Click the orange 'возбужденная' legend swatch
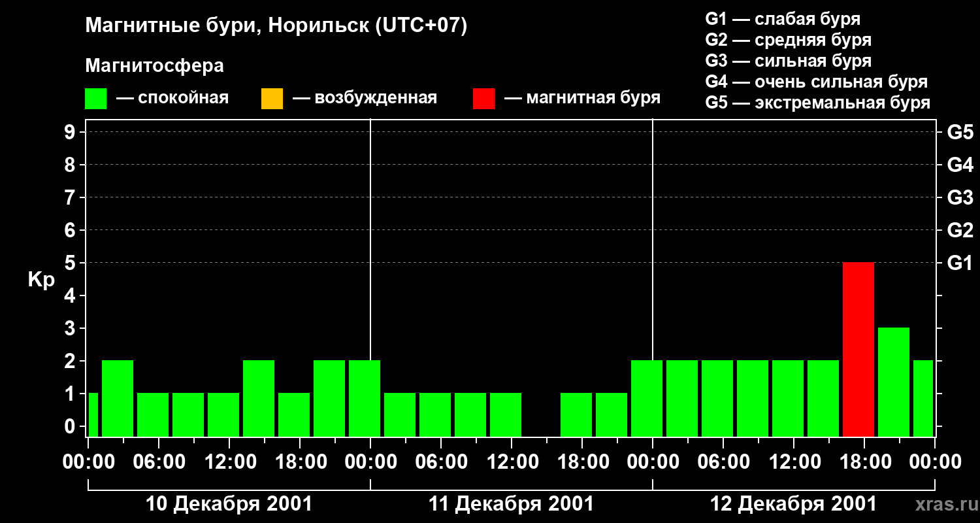Viewport: 980px width, 523px height. click(272, 99)
